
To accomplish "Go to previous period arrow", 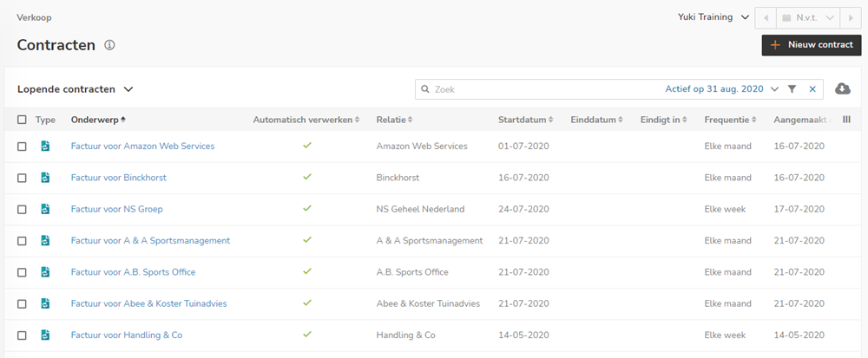I will point(766,17).
